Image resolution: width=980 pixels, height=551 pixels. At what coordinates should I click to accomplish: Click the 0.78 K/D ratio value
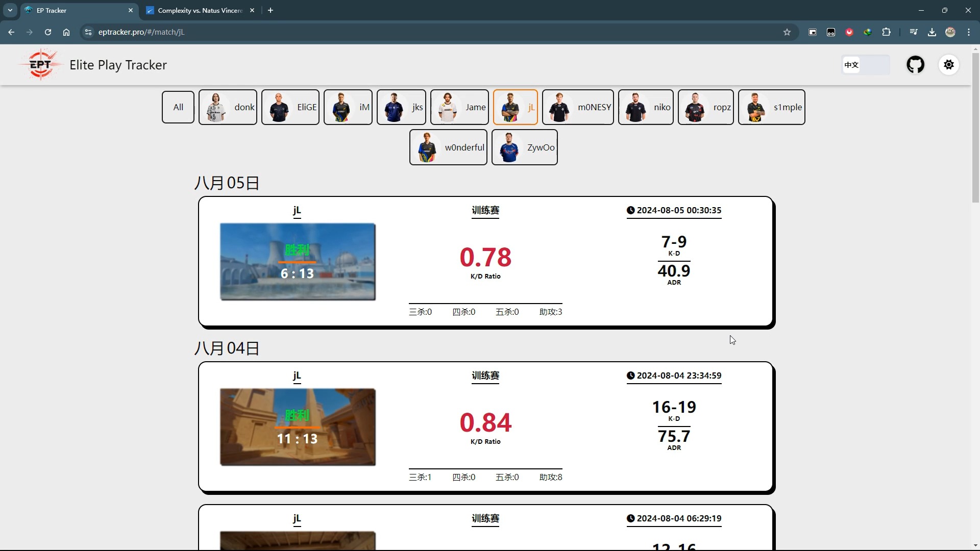[485, 257]
